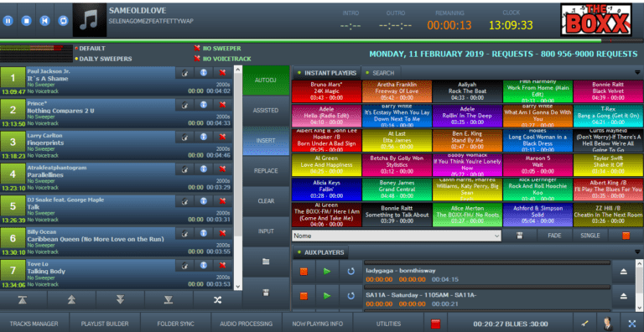Image resolution: width=644 pixels, height=332 pixels.
Task: Click the red stop square in status bar
Action: pos(435,324)
